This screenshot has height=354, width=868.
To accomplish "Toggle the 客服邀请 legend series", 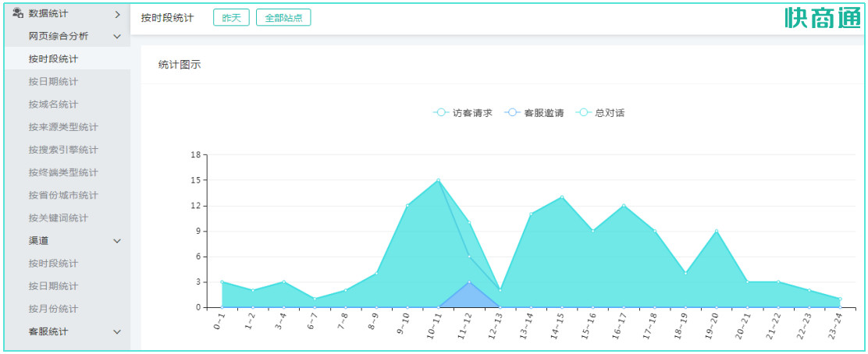I will pos(535,112).
